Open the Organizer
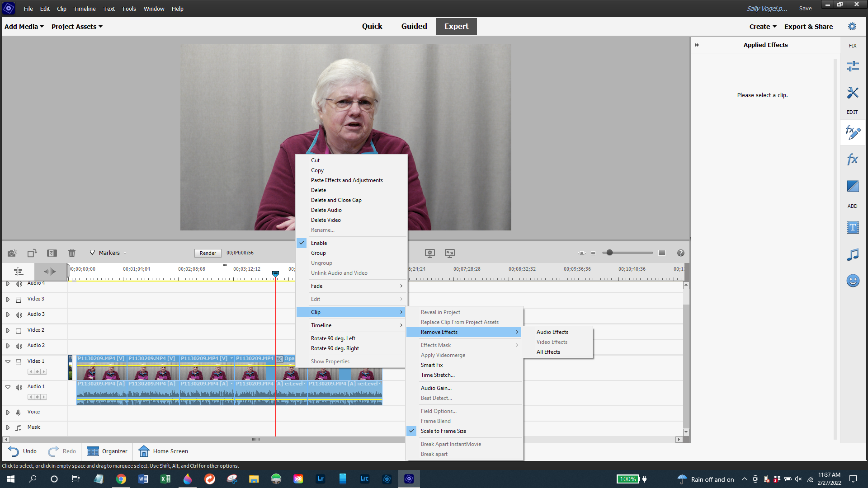 tap(107, 451)
